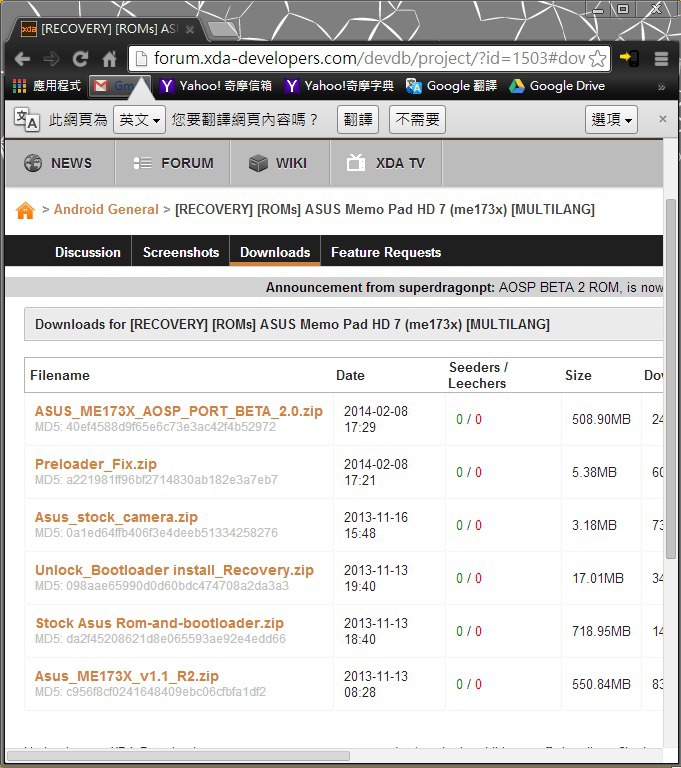681x768 pixels.
Task: Click the yellow arrow phone extension icon
Action: (x=629, y=58)
